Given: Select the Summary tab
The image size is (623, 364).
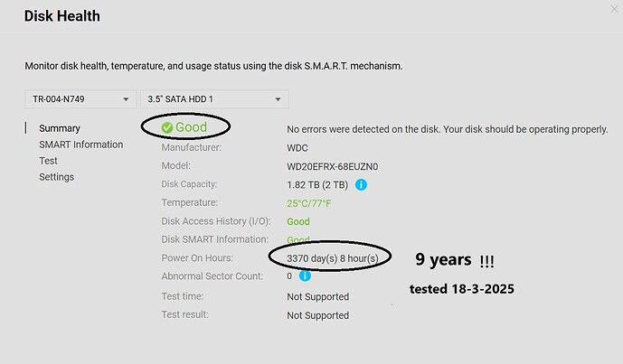Looking at the screenshot, I should point(60,128).
